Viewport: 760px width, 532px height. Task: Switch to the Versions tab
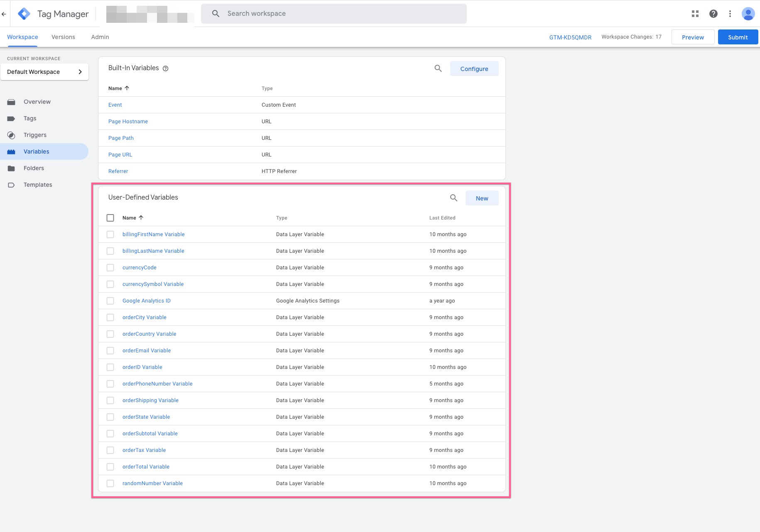(63, 37)
